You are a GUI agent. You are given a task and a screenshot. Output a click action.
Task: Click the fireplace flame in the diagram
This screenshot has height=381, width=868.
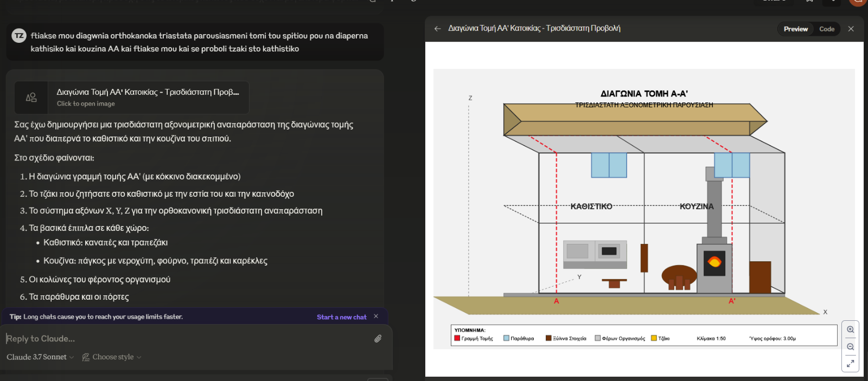click(x=714, y=262)
